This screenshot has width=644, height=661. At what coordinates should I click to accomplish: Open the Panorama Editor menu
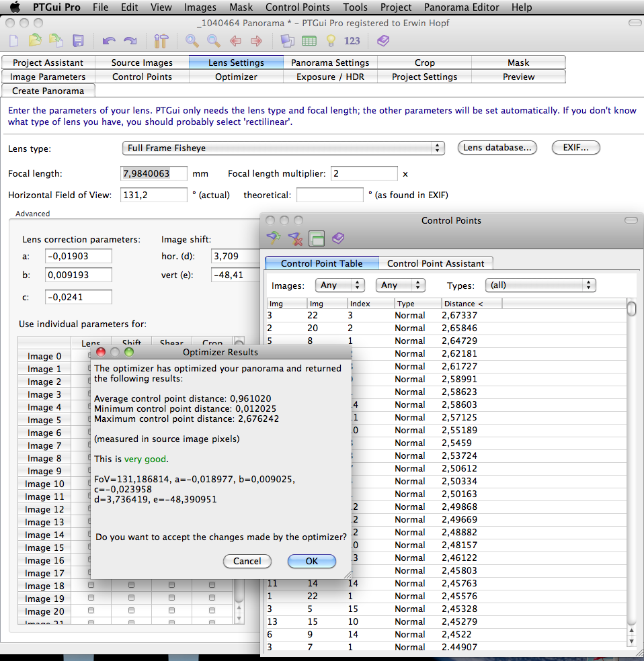461,7
